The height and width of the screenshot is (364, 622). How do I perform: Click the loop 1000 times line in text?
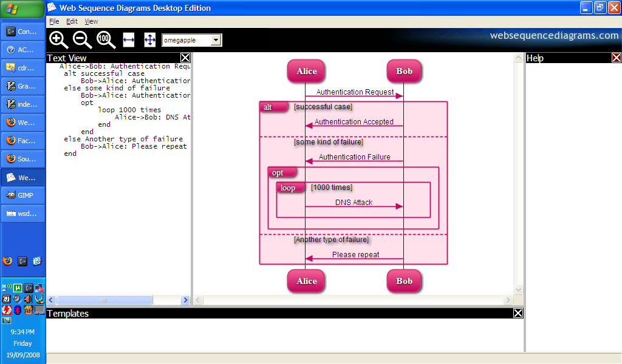tap(129, 110)
